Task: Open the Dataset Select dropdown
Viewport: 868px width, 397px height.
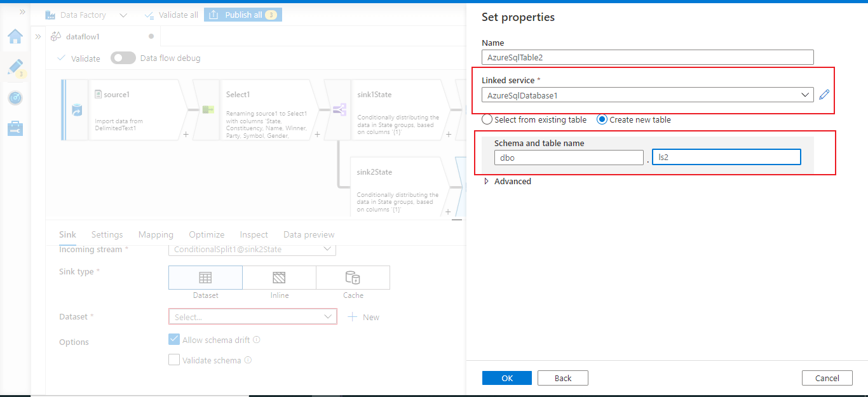Action: tap(252, 316)
